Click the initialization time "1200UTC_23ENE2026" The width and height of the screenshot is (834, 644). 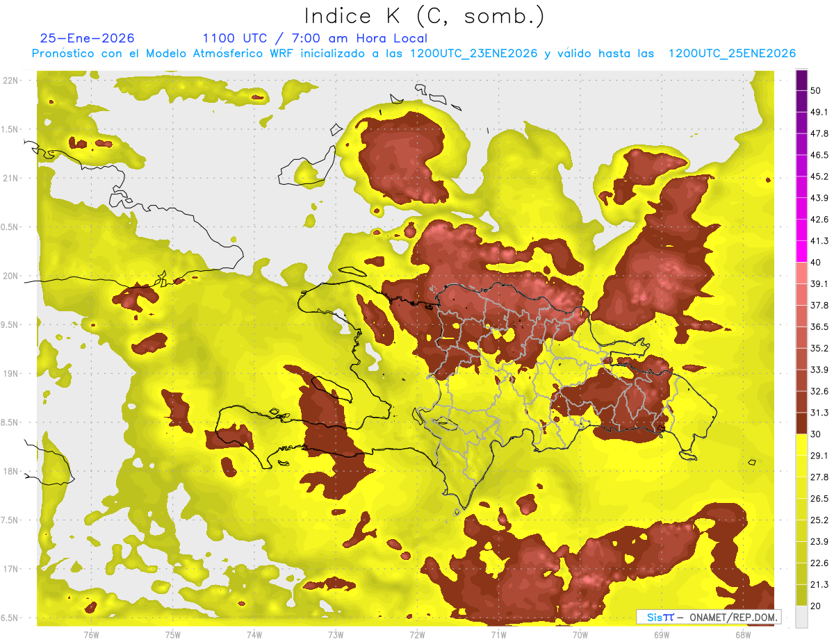coord(474,53)
